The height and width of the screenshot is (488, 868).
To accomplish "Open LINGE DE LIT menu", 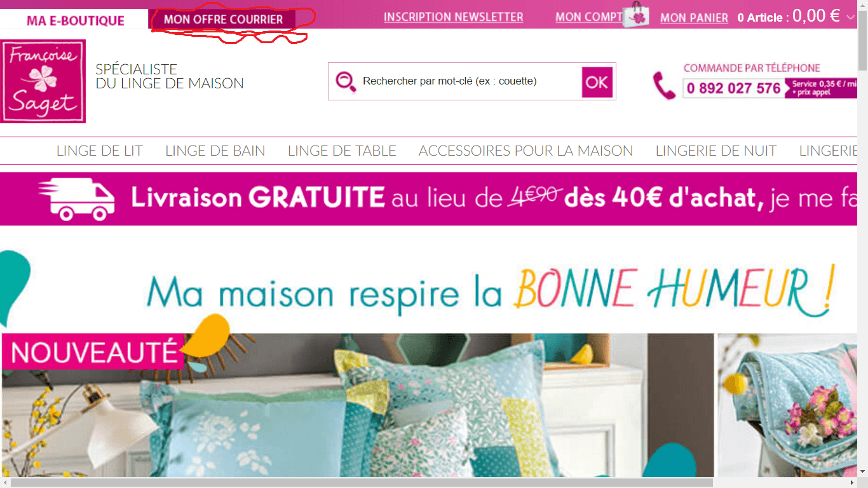I will coord(100,151).
